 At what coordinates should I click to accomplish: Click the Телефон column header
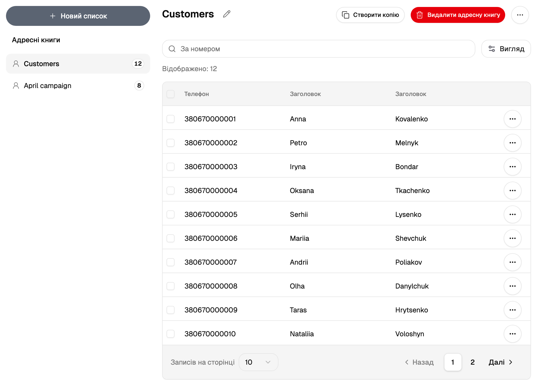196,94
